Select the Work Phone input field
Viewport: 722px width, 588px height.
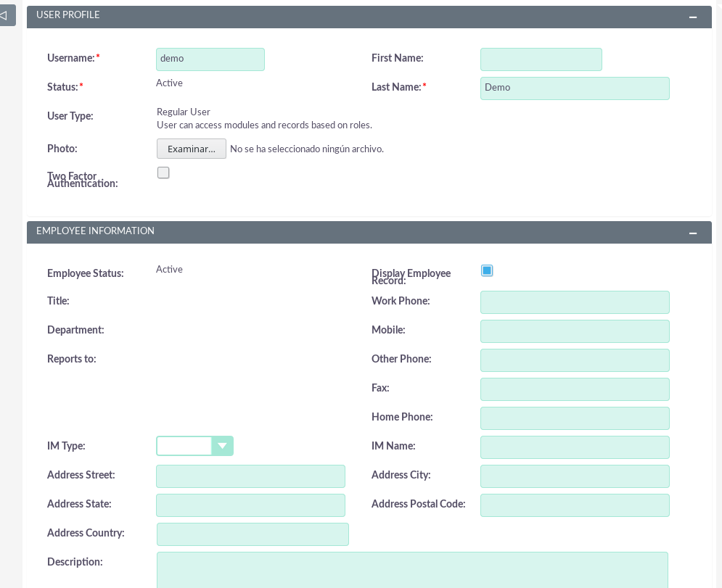(574, 302)
